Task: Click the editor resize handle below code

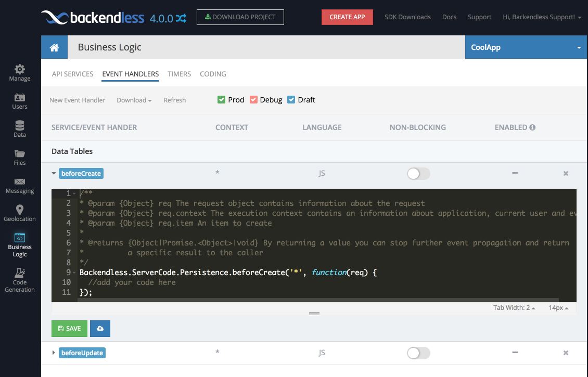Action: [314, 314]
